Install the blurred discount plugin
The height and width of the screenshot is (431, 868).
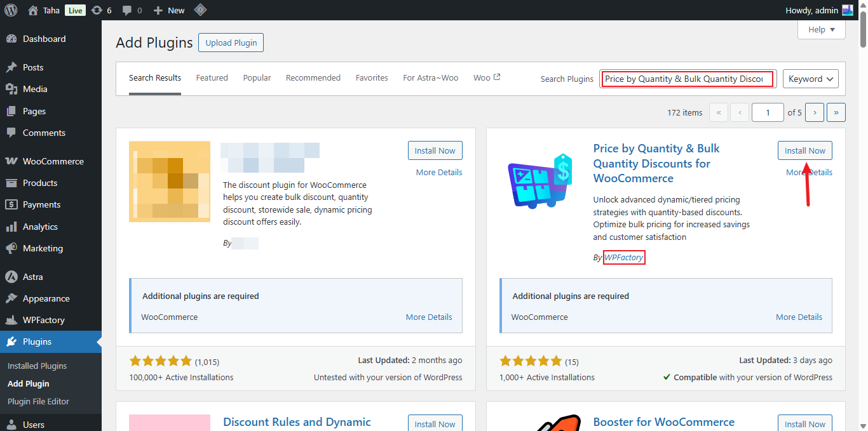coord(435,150)
